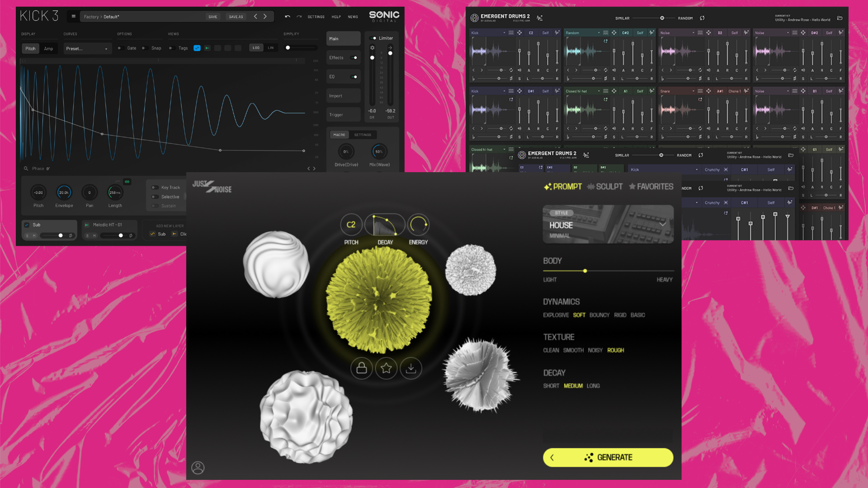Click the speaker icon on C2 Kick pad
Viewport: 868px width, 488px height.
(519, 70)
